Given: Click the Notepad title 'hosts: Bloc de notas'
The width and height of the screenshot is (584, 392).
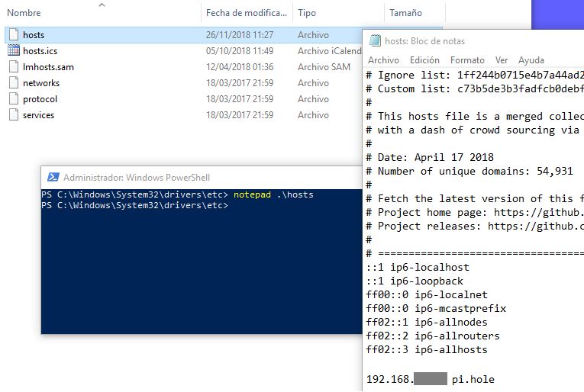Looking at the screenshot, I should (424, 41).
